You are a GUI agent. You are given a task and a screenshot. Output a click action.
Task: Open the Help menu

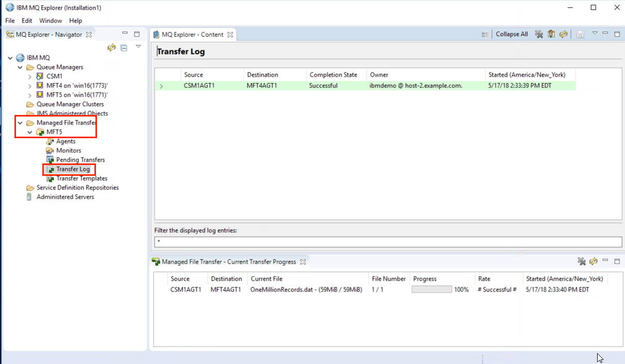click(75, 21)
